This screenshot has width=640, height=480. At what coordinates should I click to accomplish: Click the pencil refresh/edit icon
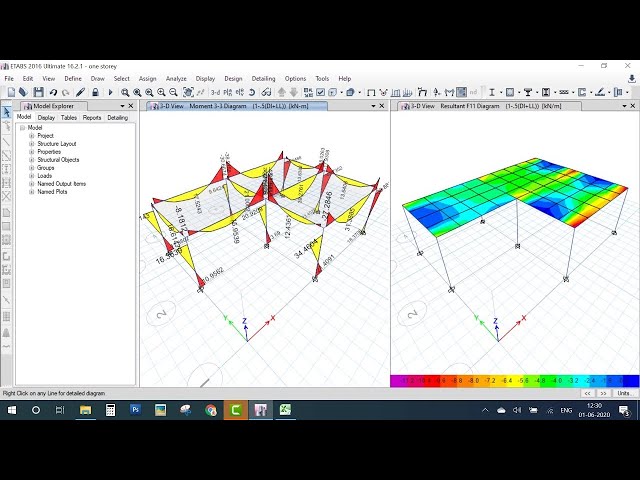pyautogui.click(x=80, y=92)
